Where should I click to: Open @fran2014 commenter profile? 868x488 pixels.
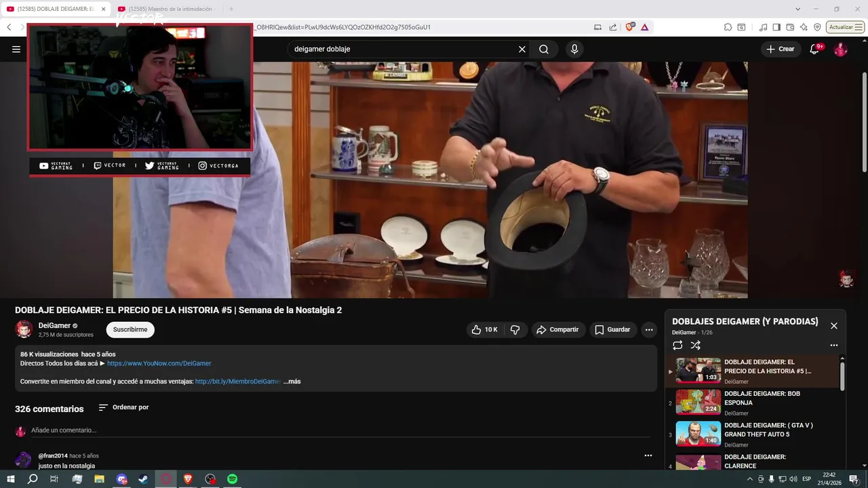click(53, 455)
